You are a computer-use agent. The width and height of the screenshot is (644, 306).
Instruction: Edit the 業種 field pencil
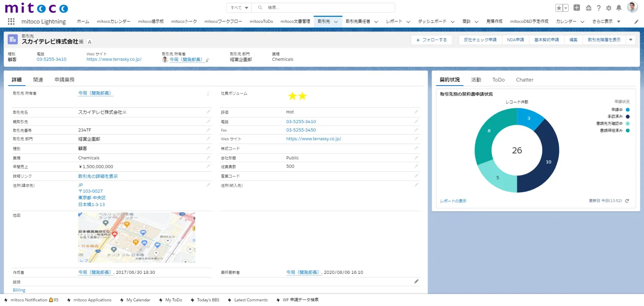(208, 157)
